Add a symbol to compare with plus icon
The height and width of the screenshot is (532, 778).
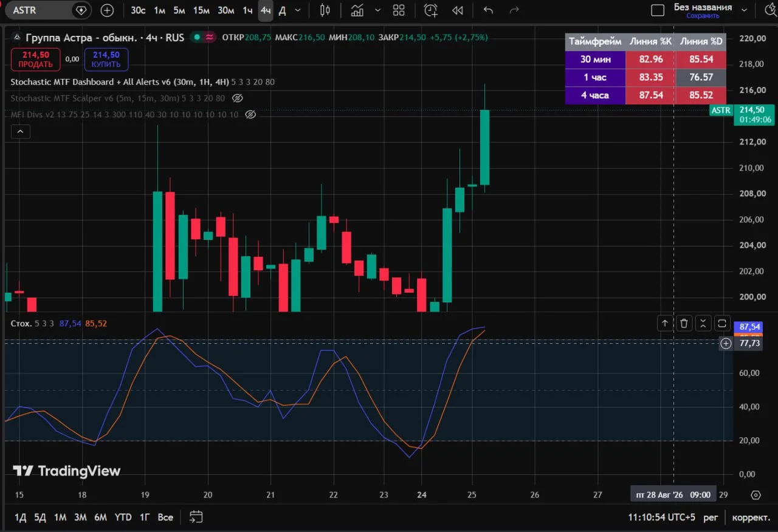107,10
